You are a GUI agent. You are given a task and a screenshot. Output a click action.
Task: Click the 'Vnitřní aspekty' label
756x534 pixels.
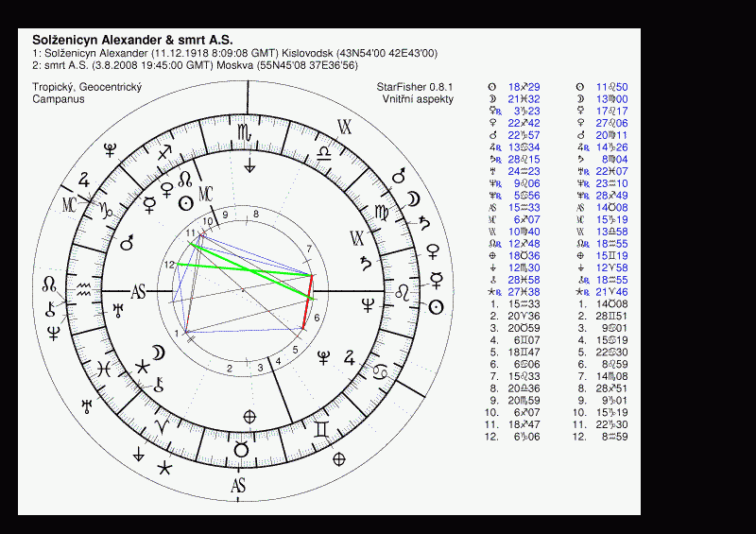pos(418,99)
